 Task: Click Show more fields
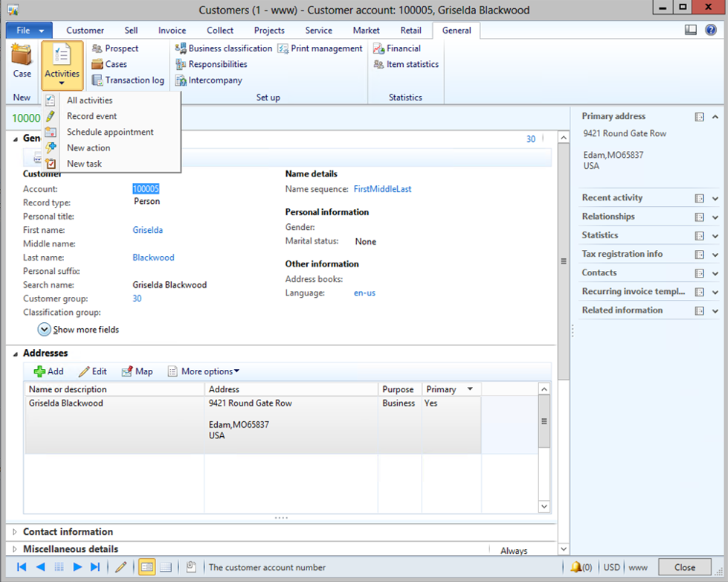point(85,330)
